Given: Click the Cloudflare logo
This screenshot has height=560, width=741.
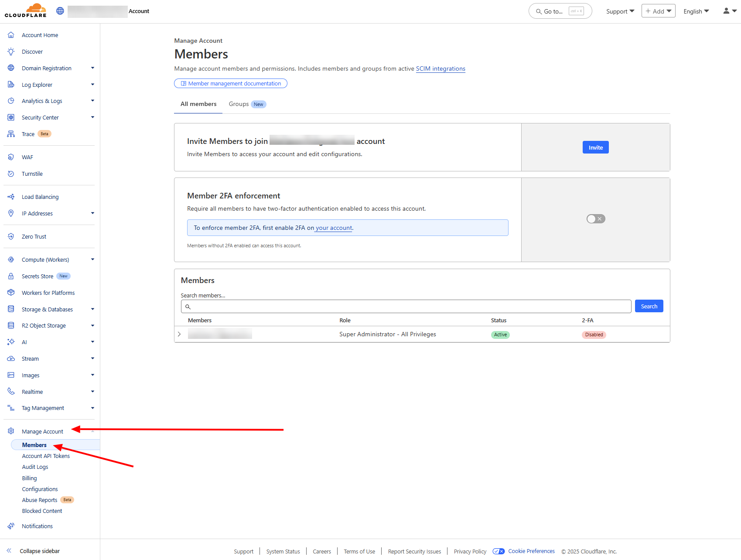Looking at the screenshot, I should pyautogui.click(x=26, y=10).
